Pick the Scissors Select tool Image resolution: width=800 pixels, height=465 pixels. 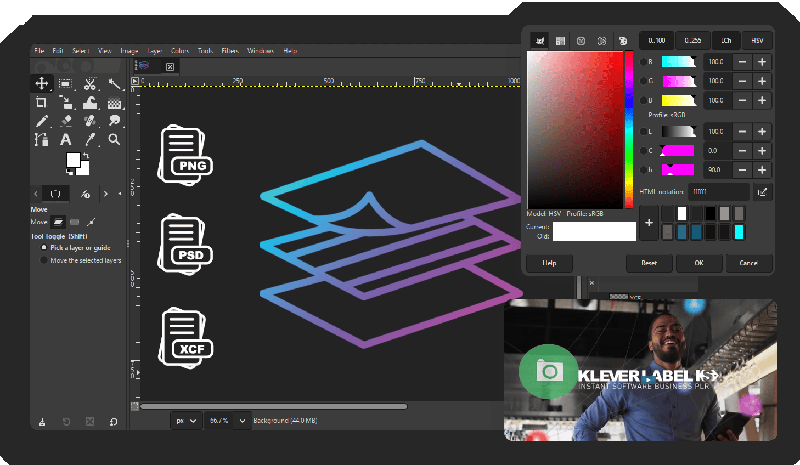[90, 84]
